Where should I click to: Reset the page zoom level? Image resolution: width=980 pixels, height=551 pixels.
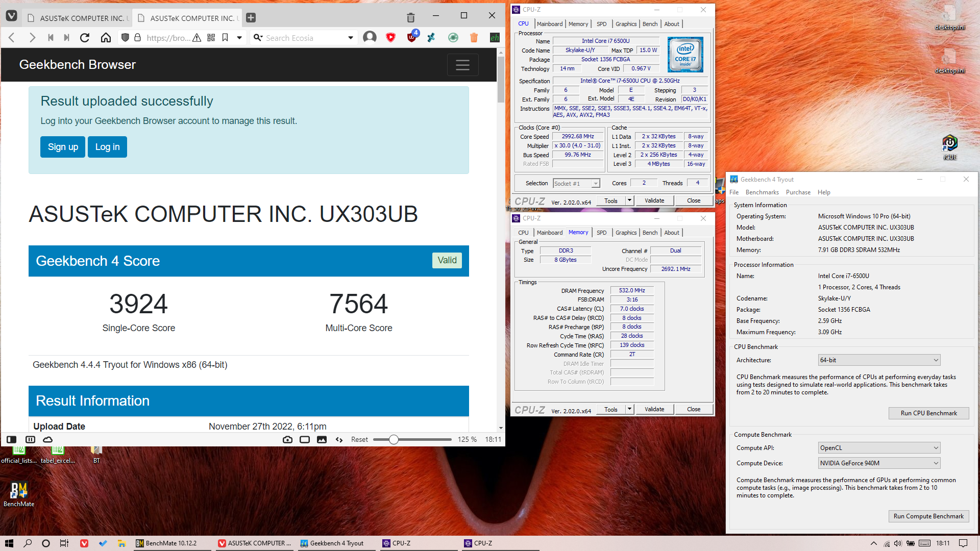click(x=359, y=439)
